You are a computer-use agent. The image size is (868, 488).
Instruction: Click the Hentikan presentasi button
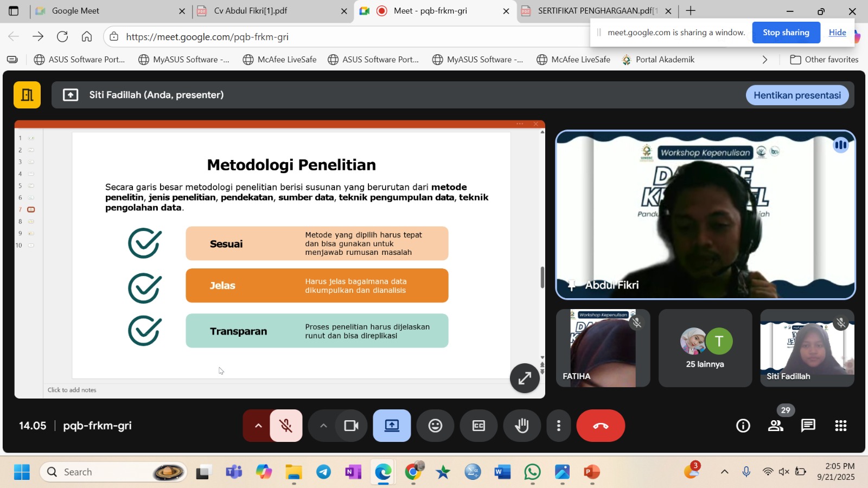(797, 95)
